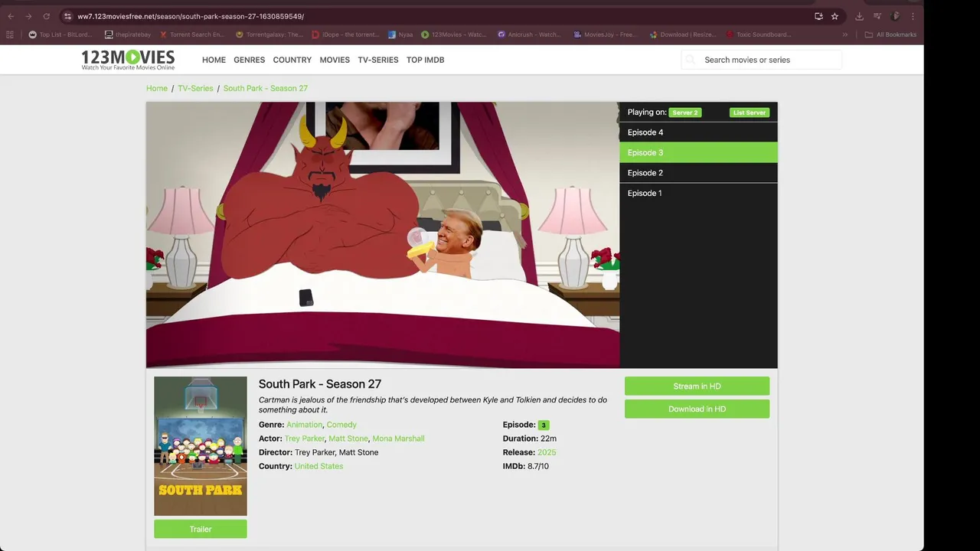The width and height of the screenshot is (980, 551).
Task: Open the media control icon in toolbar
Action: pyautogui.click(x=877, y=16)
